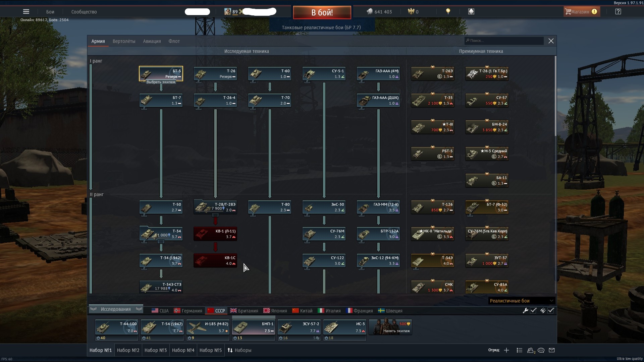The height and width of the screenshot is (362, 644).
Task: Select the США nation tab
Action: [160, 311]
